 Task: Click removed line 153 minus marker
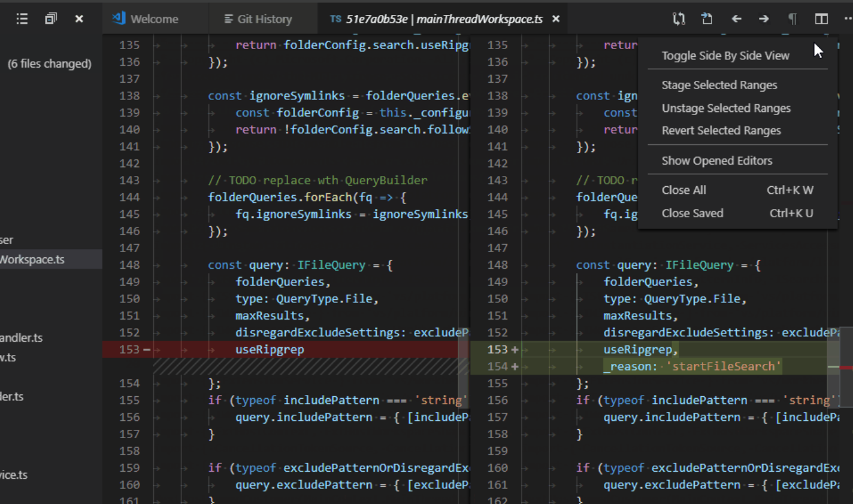click(x=147, y=350)
